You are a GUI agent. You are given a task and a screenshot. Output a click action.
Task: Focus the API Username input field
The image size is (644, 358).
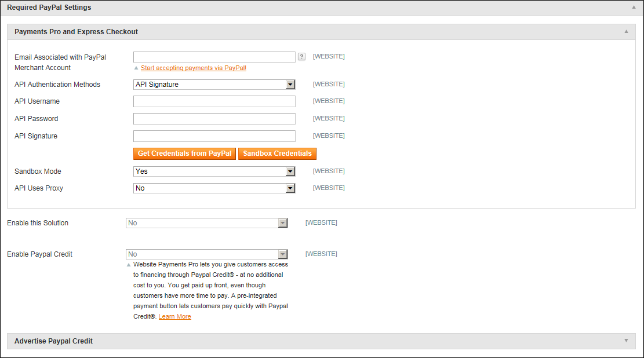click(x=214, y=101)
